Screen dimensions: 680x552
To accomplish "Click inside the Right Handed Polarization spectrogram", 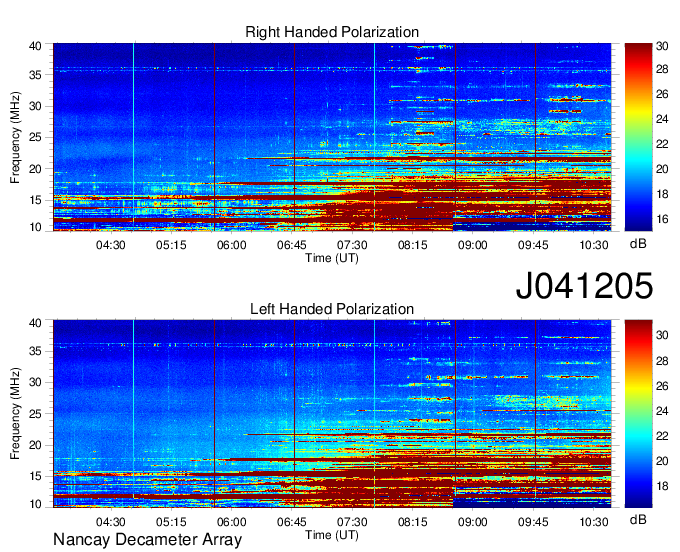I will (332, 137).
